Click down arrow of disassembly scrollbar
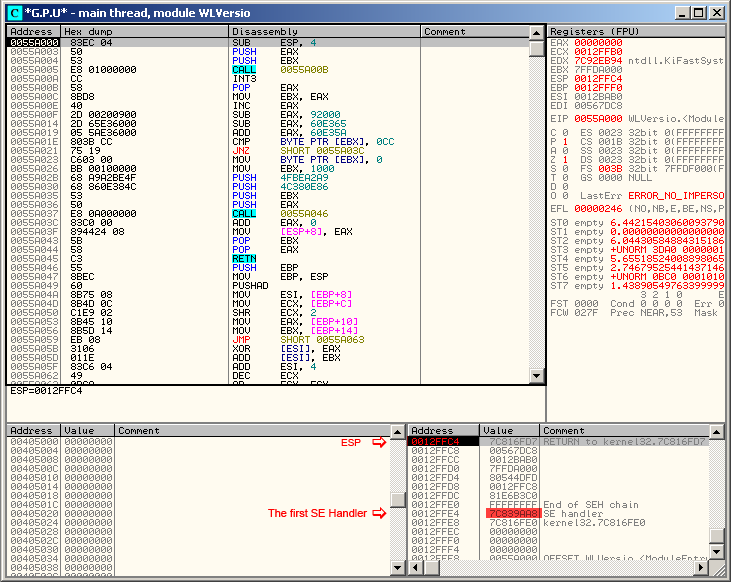 (x=537, y=376)
